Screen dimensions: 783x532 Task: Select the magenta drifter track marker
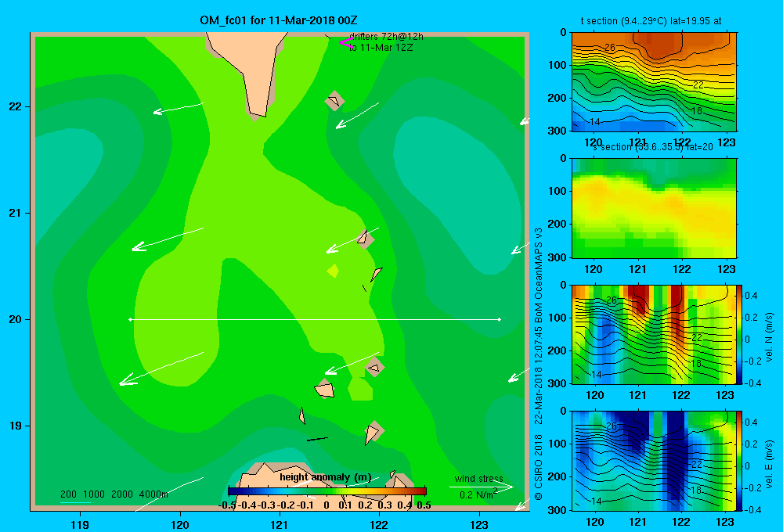pos(347,42)
